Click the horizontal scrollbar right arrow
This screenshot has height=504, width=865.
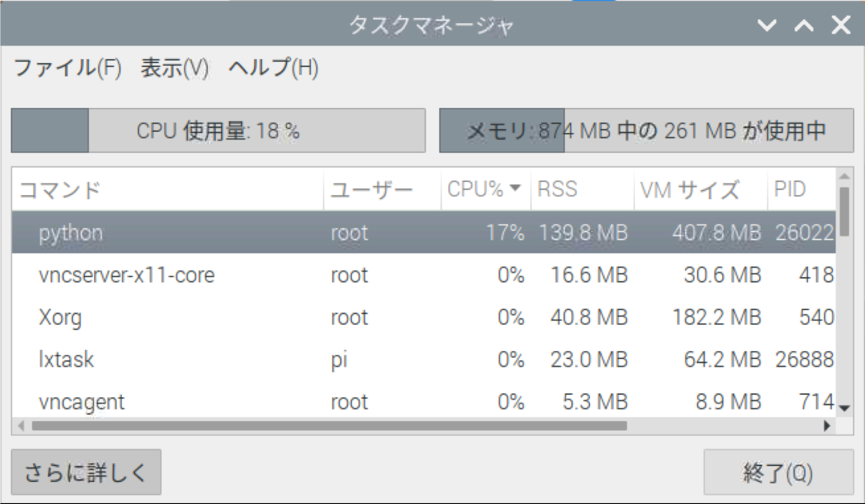[827, 426]
